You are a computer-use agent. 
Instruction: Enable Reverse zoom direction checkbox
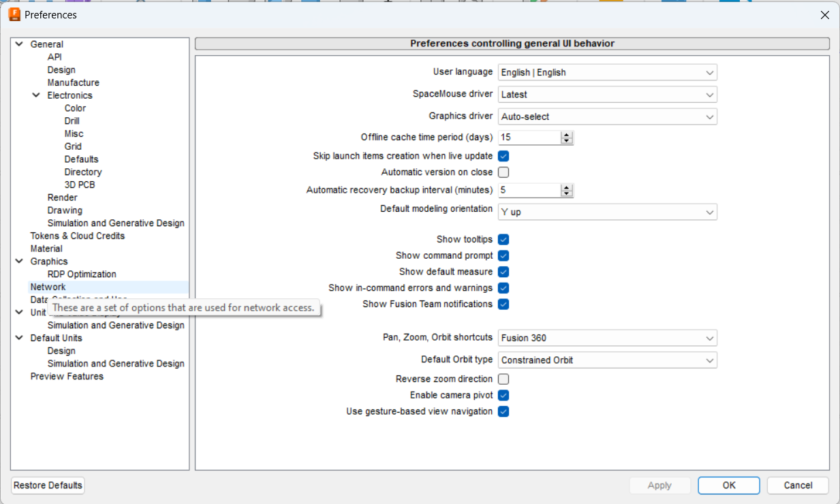coord(503,379)
